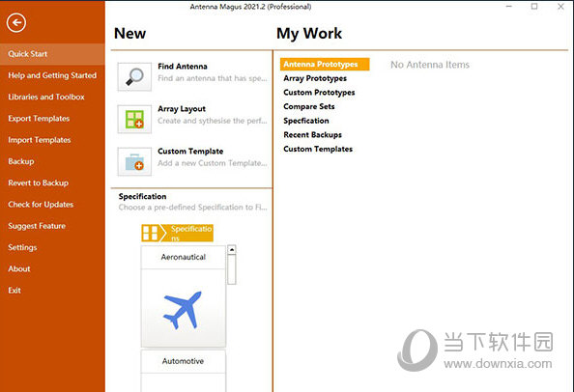Click the 'No Antenna Items' text
The width and height of the screenshot is (574, 392).
click(x=430, y=65)
